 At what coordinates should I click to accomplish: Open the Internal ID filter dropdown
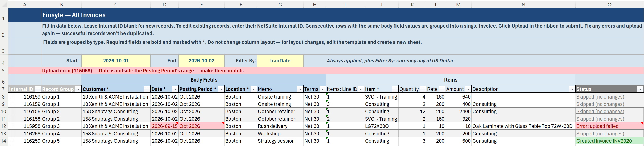tap(38, 89)
